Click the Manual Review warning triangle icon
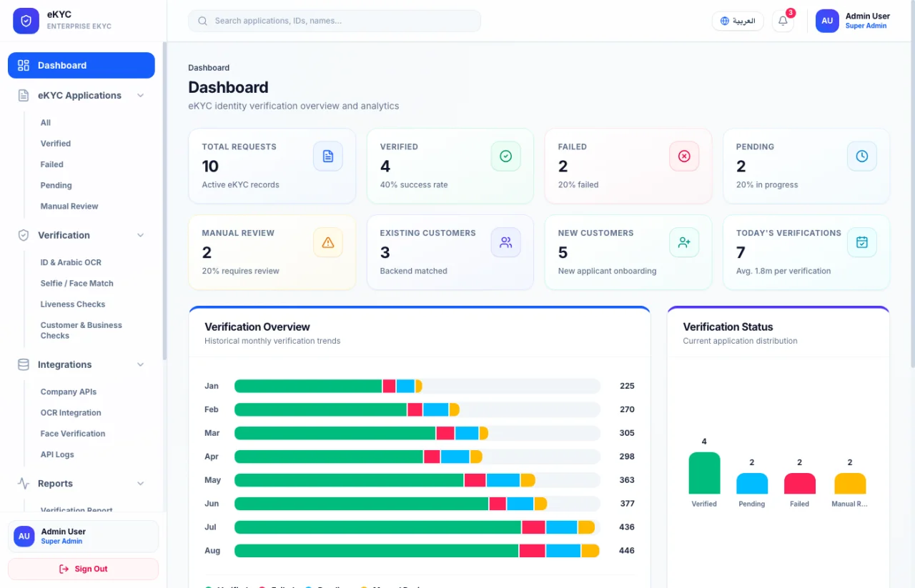Screen dimensions: 915x588 click(x=328, y=242)
